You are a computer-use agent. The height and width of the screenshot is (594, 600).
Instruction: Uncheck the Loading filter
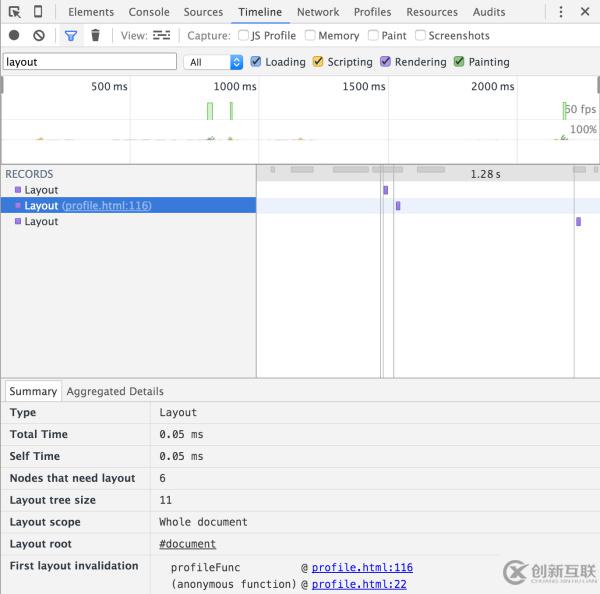(256, 62)
